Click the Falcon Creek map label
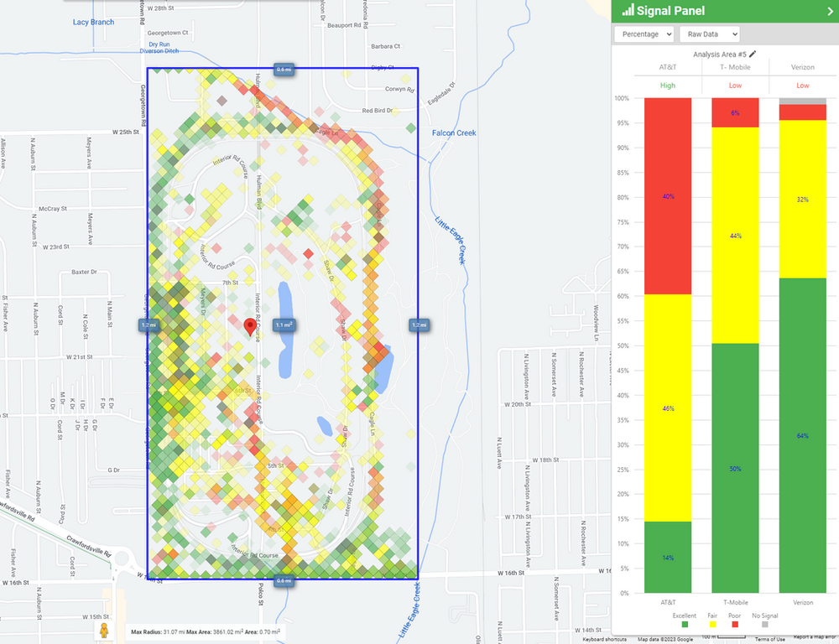 coord(454,132)
